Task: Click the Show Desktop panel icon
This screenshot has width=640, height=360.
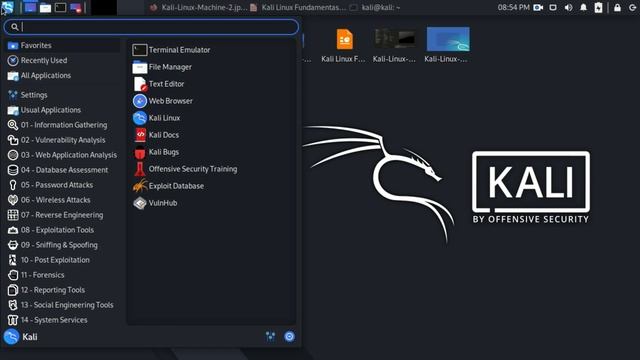Action: pos(30,7)
